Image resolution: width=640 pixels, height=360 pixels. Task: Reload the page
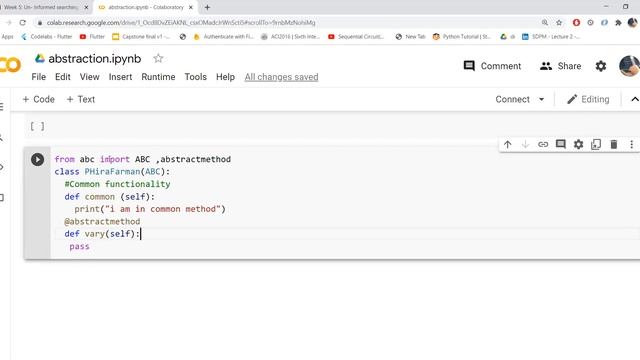click(22, 22)
